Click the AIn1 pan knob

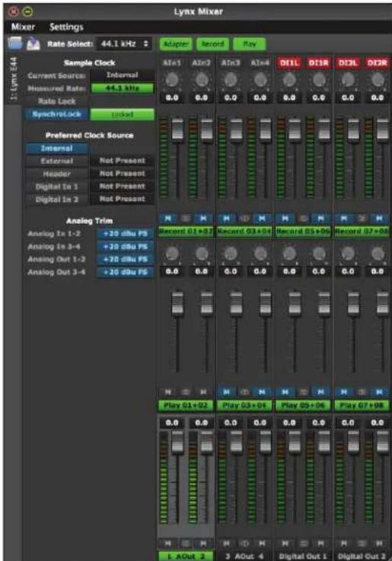point(172,80)
